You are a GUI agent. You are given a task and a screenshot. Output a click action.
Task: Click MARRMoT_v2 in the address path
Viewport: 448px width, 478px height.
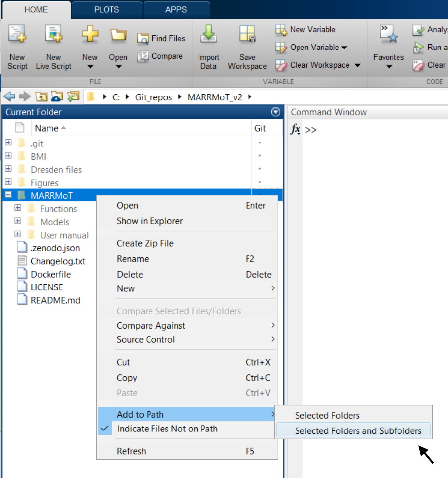215,97
